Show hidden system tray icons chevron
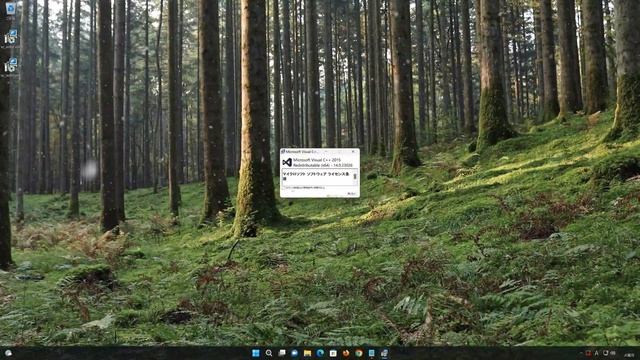The image size is (640, 360). click(581, 353)
